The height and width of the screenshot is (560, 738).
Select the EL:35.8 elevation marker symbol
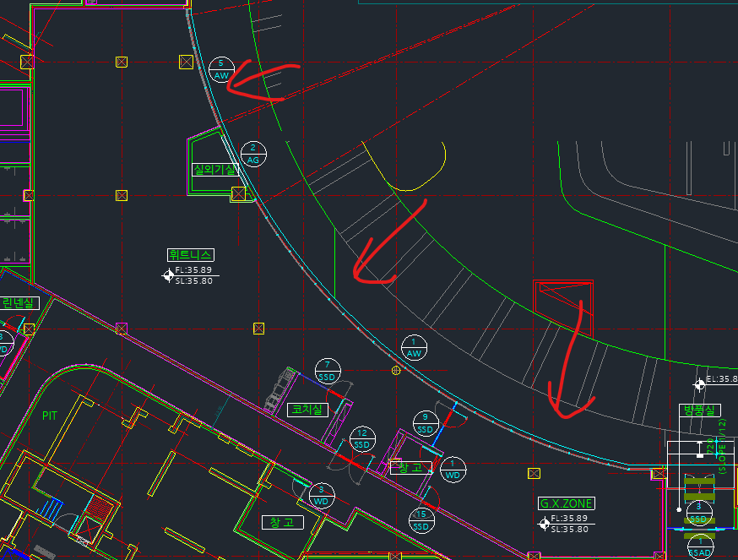pyautogui.click(x=699, y=385)
